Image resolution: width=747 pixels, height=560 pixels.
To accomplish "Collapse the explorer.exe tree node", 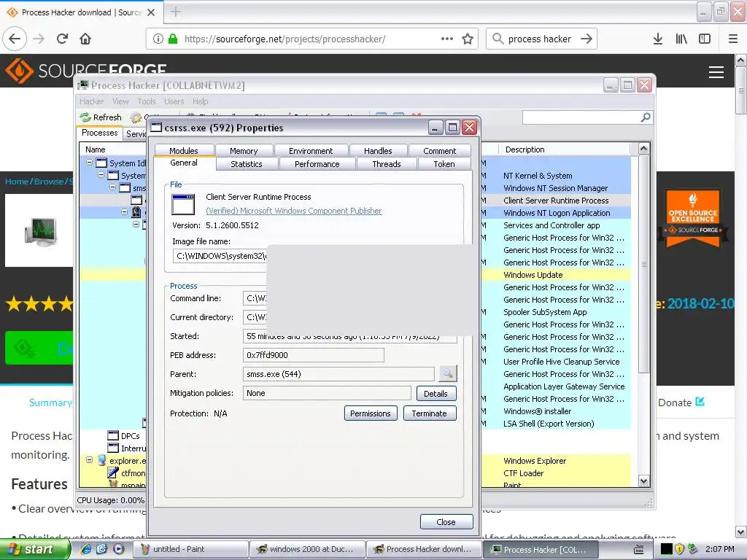I will click(89, 460).
